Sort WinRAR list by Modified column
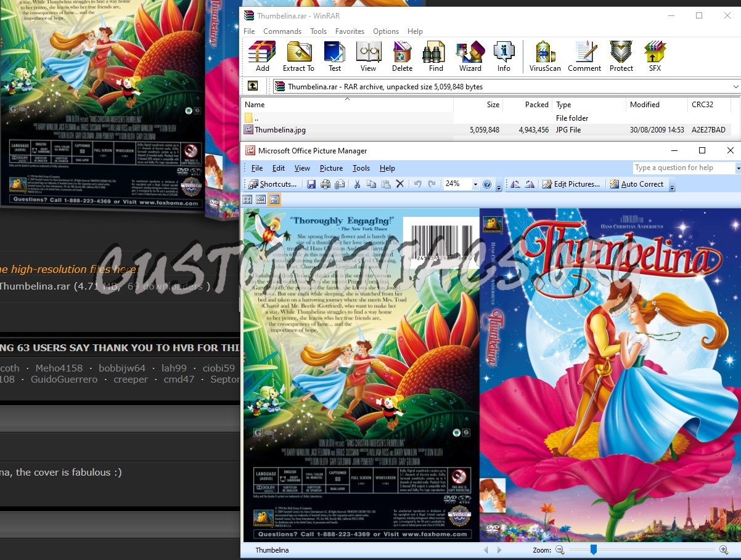The height and width of the screenshot is (560, 741). (x=657, y=105)
